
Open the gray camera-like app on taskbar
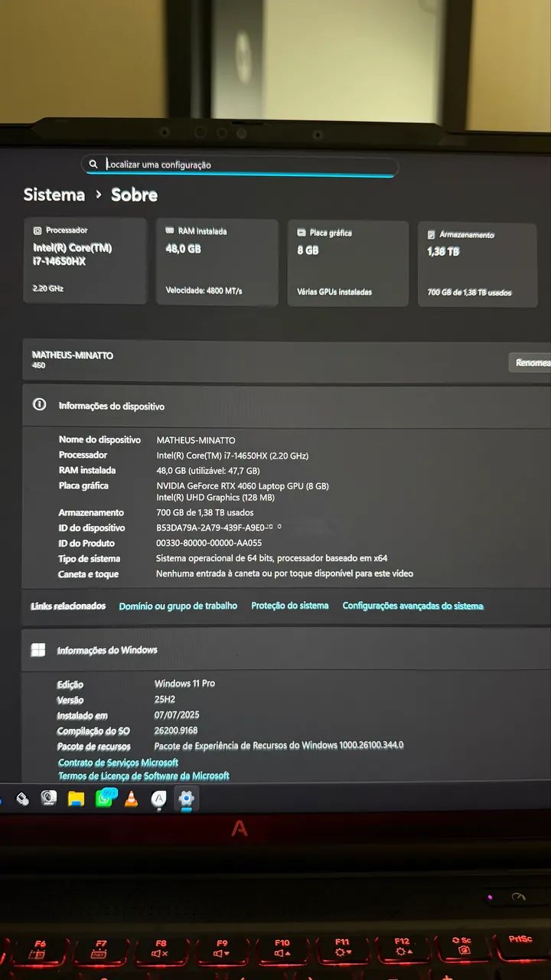tap(49, 799)
